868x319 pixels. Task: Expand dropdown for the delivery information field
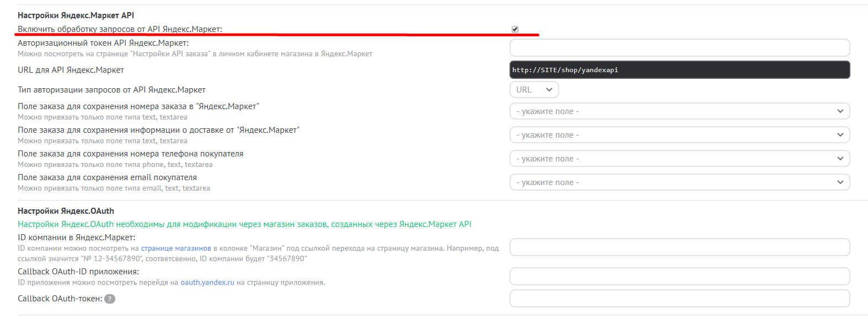click(679, 135)
